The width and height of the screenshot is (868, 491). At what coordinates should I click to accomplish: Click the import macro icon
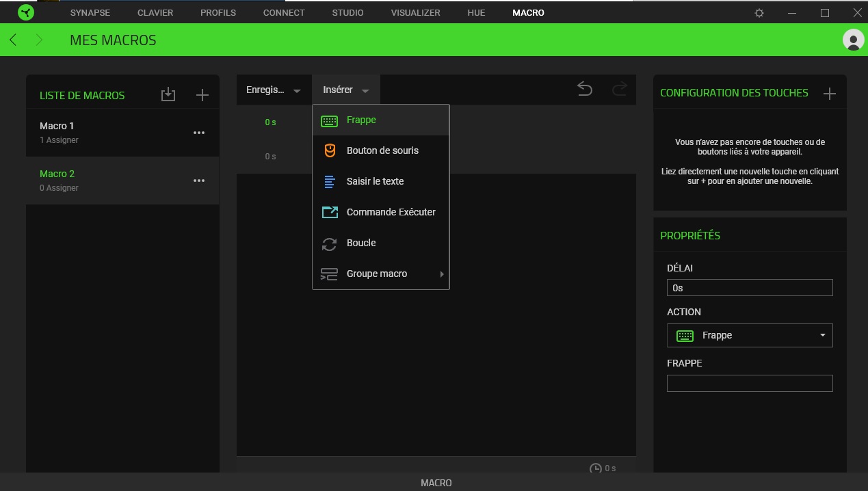(x=168, y=95)
